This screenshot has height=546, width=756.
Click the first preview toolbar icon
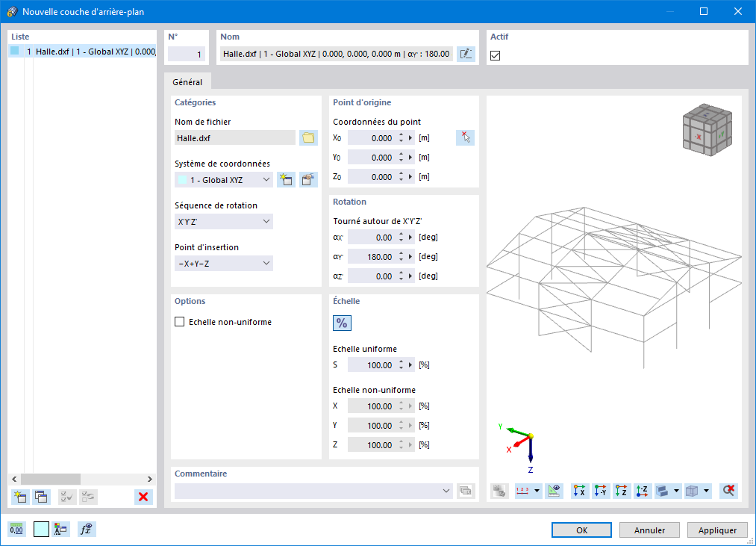tap(499, 491)
